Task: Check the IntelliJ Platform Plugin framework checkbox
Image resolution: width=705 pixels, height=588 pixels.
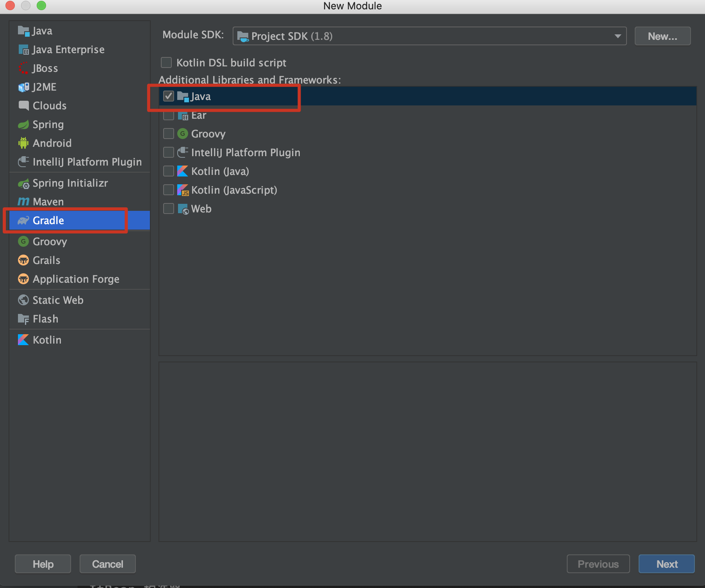Action: (169, 152)
